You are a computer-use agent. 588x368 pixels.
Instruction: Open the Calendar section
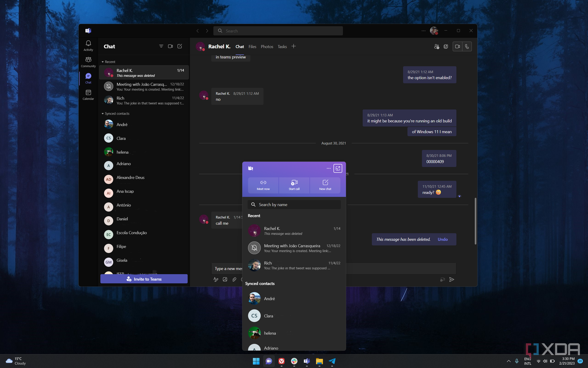(88, 95)
